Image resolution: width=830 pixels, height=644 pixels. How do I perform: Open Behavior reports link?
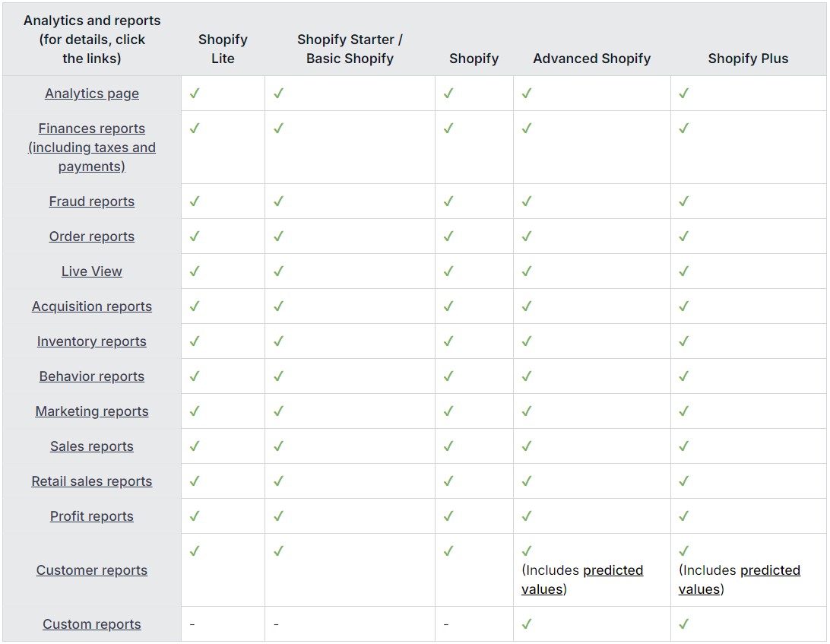[x=91, y=376]
